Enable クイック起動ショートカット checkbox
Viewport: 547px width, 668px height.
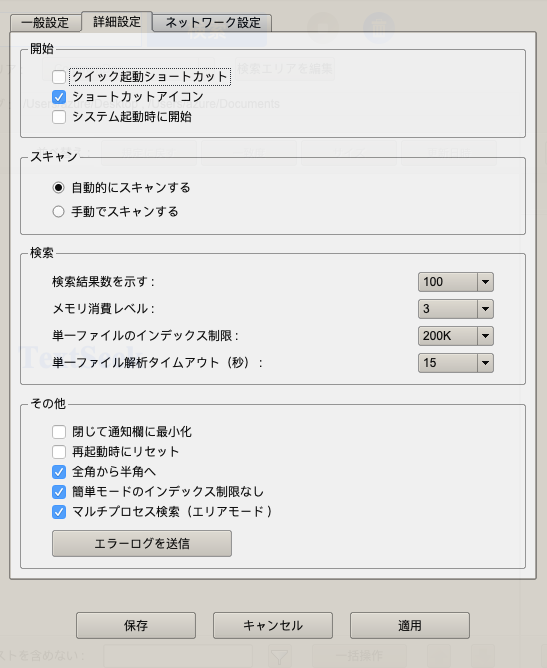pos(59,77)
